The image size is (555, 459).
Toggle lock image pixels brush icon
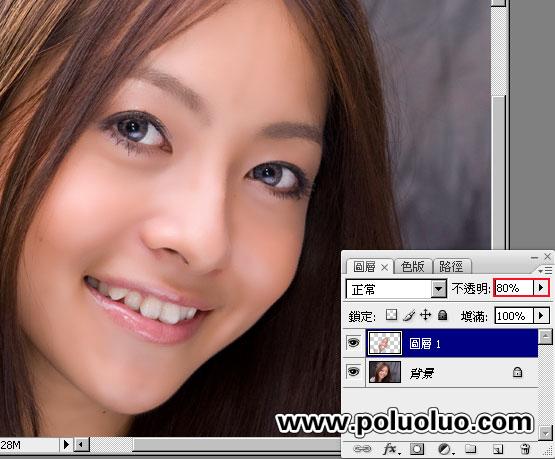pyautogui.click(x=409, y=315)
